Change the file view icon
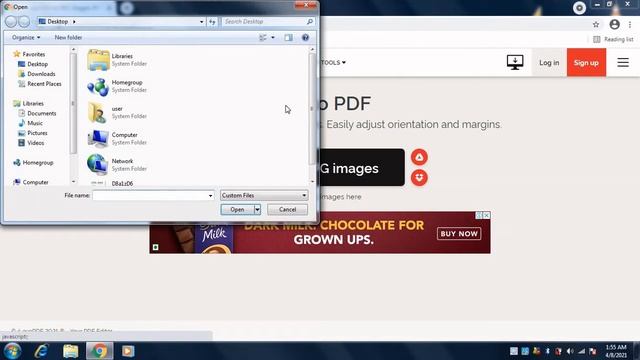 click(263, 38)
